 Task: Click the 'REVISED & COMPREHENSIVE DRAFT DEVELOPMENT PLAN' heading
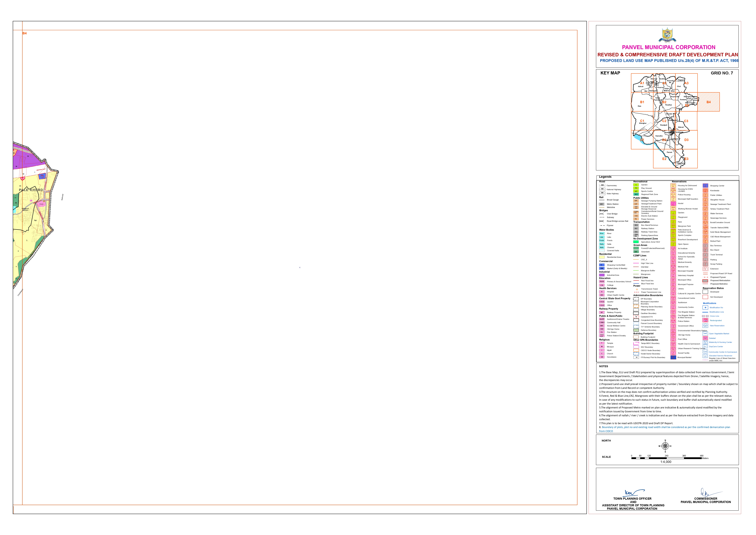point(668,55)
